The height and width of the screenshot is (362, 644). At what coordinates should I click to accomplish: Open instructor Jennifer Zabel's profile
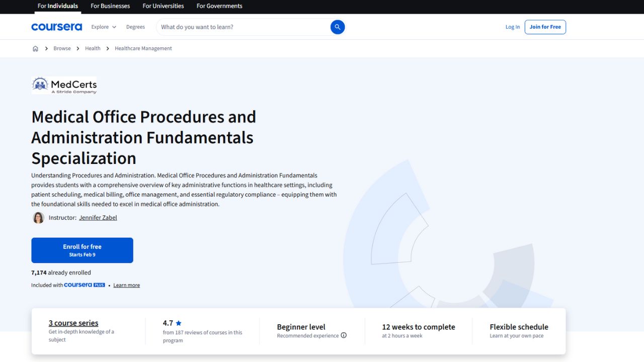click(98, 217)
